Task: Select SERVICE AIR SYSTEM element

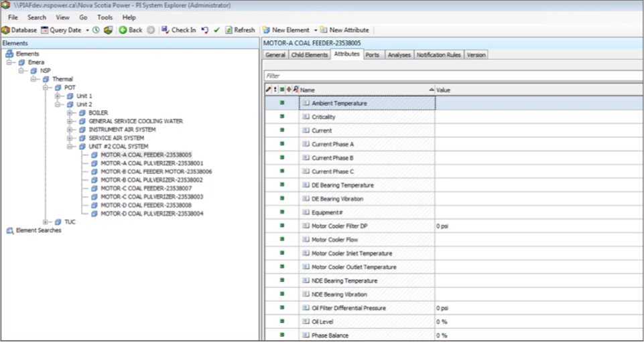Action: (116, 138)
